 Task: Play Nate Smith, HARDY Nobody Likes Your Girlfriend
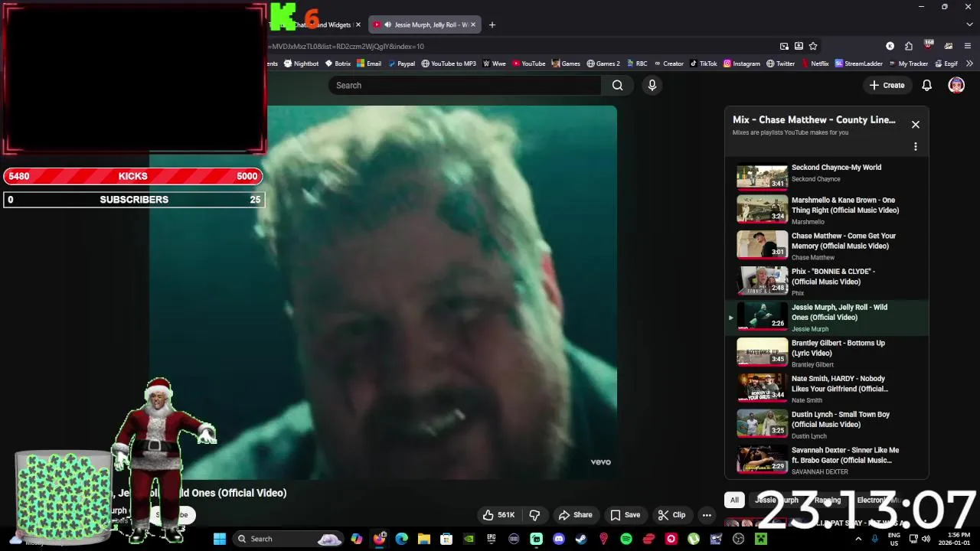[827, 388]
